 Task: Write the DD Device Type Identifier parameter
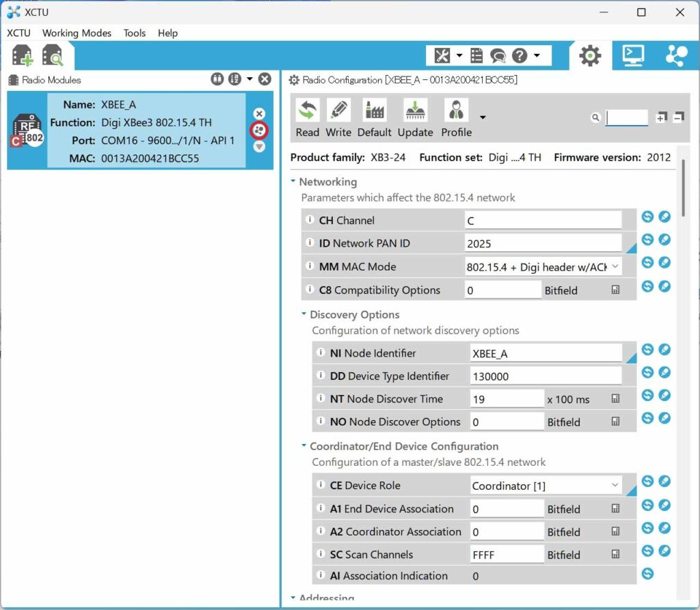tap(664, 372)
